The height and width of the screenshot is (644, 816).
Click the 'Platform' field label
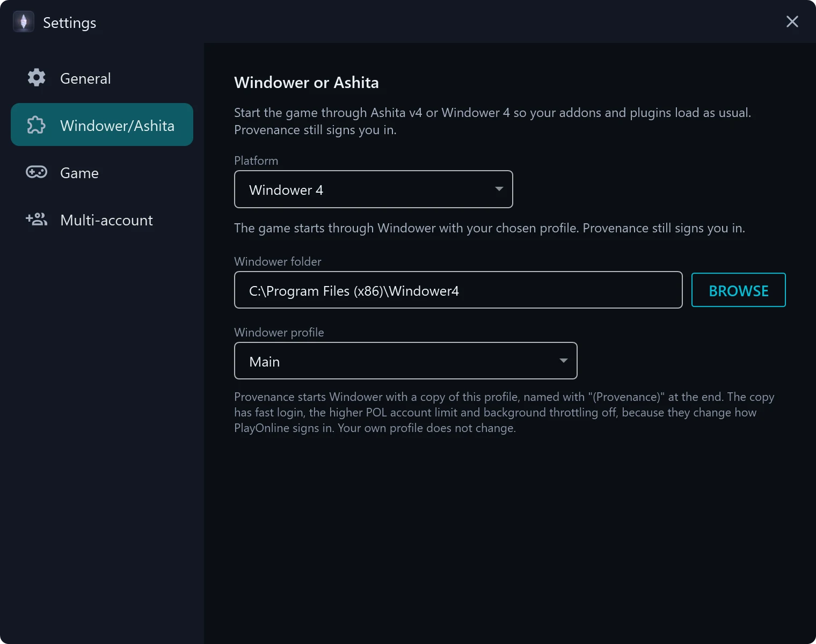[x=256, y=161]
